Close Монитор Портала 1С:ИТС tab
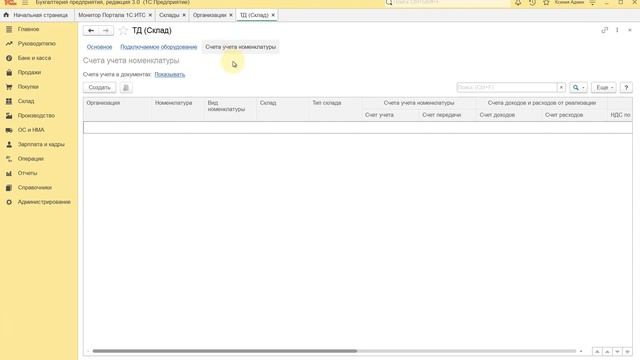Viewport: 640px width, 360px height. [x=150, y=15]
